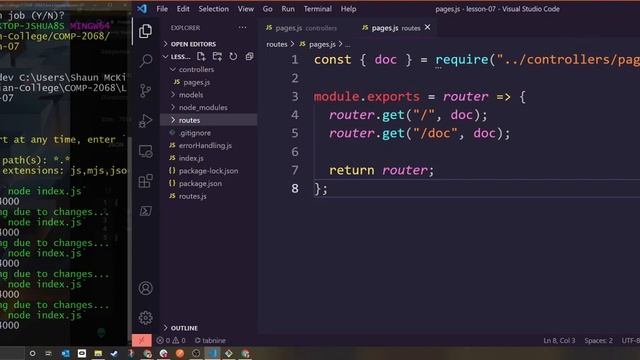The image size is (640, 360).
Task: Open the Help menu
Action: (x=348, y=9)
